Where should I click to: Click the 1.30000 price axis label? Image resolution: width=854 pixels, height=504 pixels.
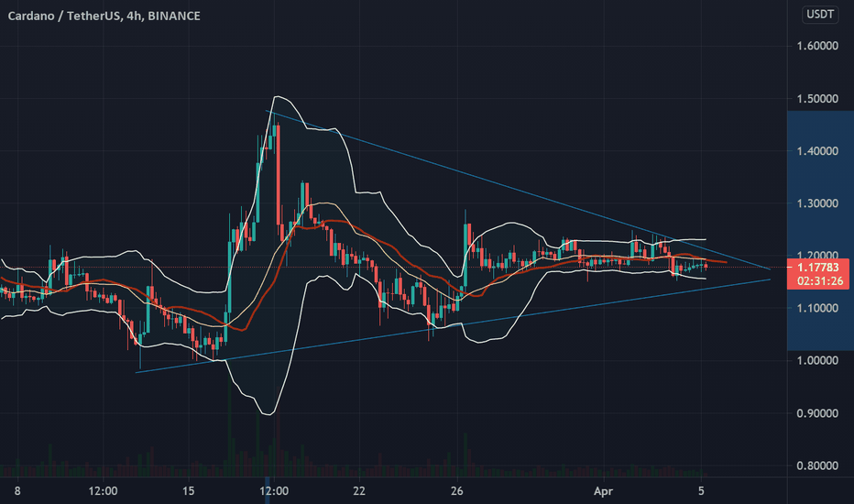[817, 203]
